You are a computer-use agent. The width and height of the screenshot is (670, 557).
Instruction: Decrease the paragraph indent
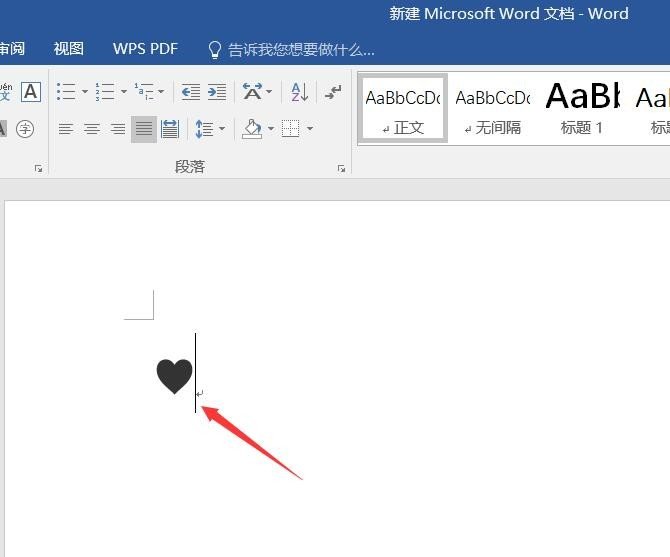coord(191,91)
